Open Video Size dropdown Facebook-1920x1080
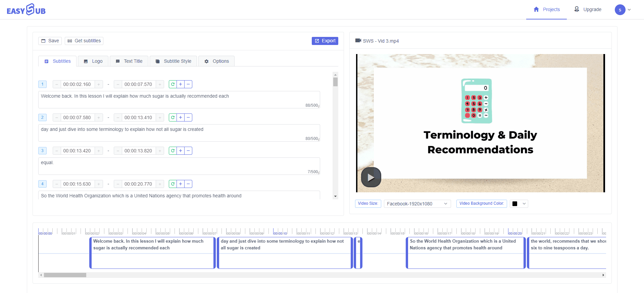 point(417,204)
